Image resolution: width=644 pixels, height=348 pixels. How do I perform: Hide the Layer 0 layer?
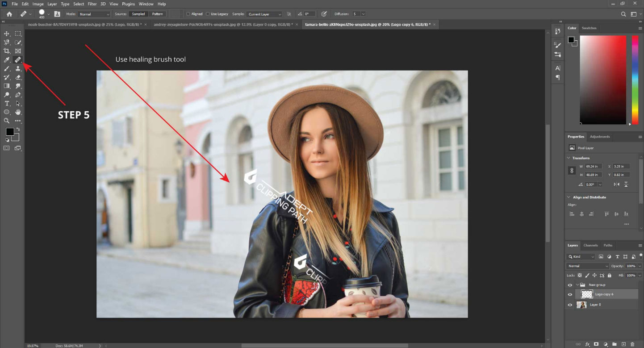point(570,305)
